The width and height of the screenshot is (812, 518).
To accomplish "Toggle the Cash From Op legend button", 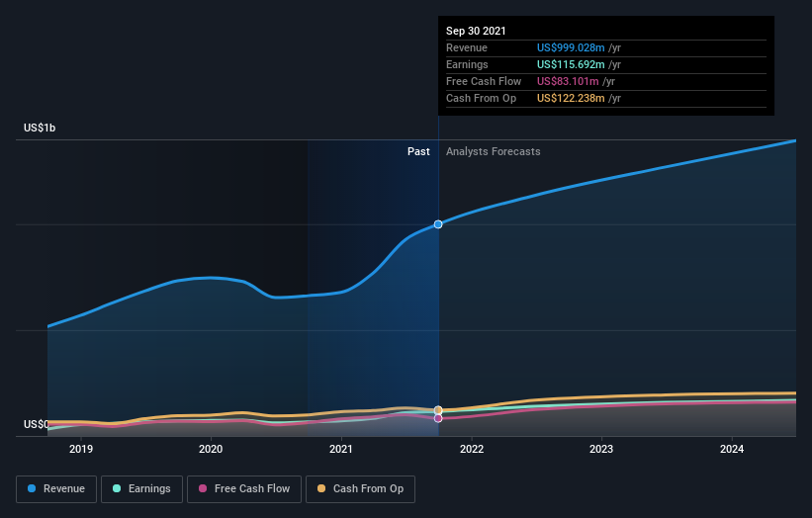I will pyautogui.click(x=360, y=489).
